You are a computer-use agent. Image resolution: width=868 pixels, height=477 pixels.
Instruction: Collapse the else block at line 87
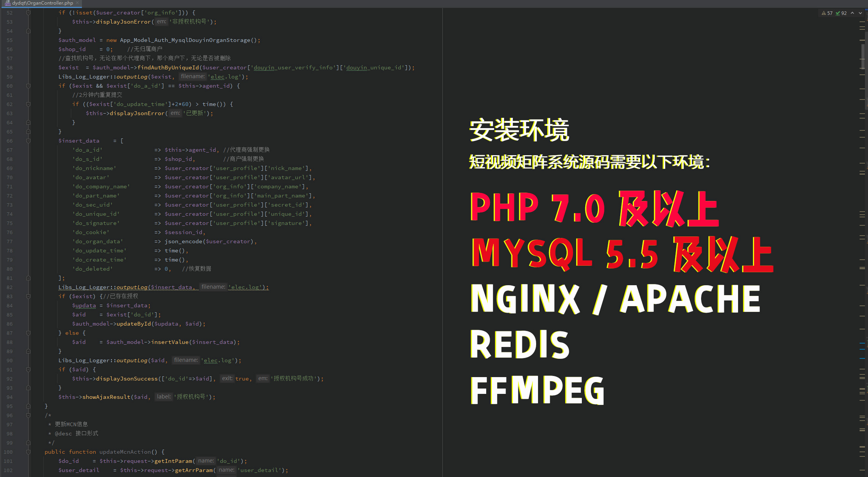click(28, 333)
